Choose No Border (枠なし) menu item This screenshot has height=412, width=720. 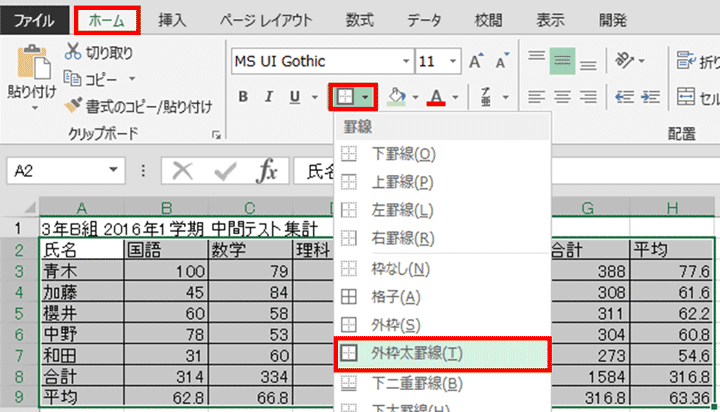442,269
